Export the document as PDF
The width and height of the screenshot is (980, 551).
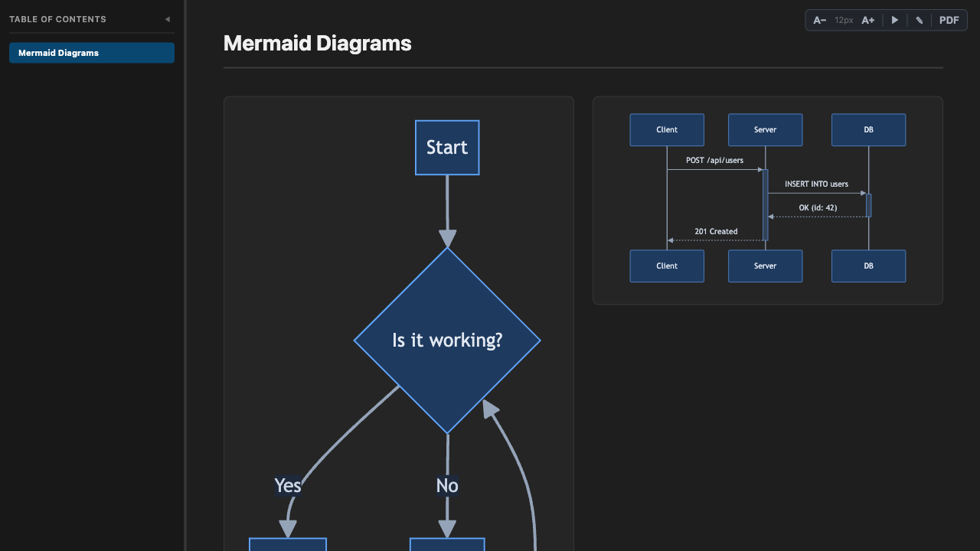(x=949, y=20)
